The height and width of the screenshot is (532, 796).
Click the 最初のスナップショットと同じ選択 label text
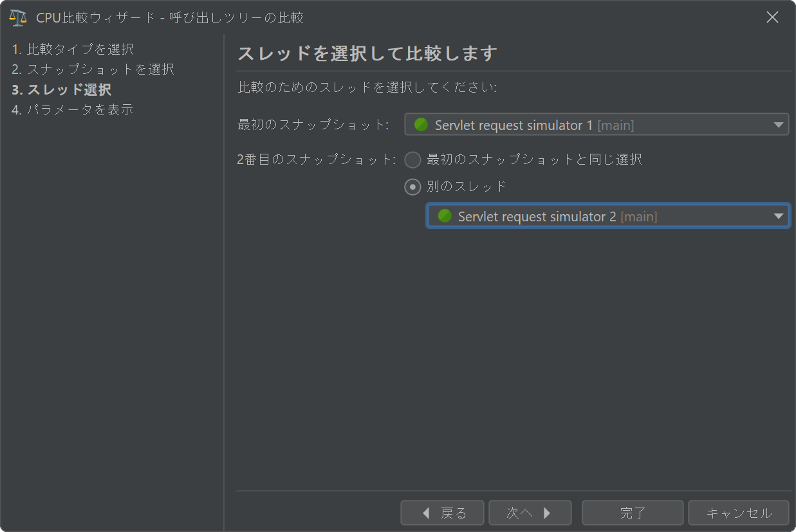pos(534,160)
